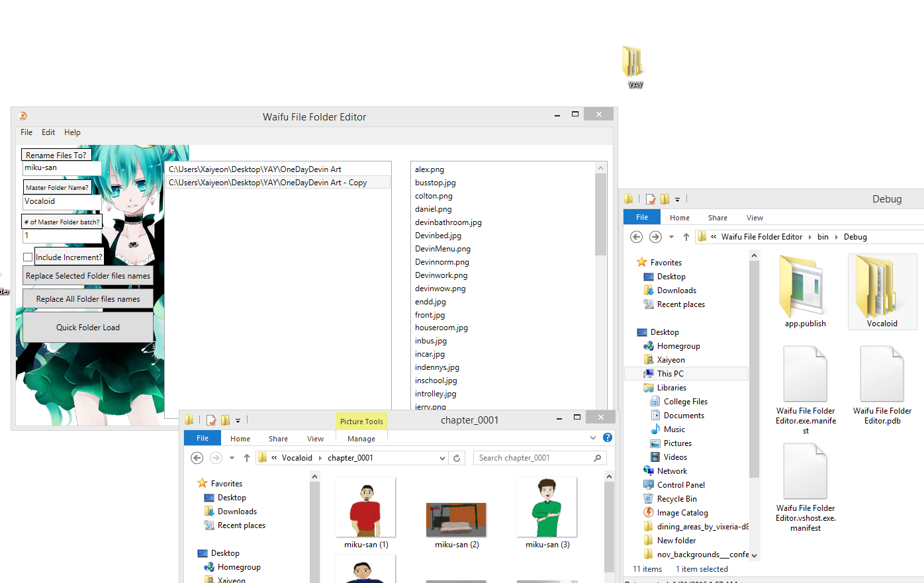
Task: Open Downloads in chapter_0001 navigation pane
Action: tap(237, 512)
